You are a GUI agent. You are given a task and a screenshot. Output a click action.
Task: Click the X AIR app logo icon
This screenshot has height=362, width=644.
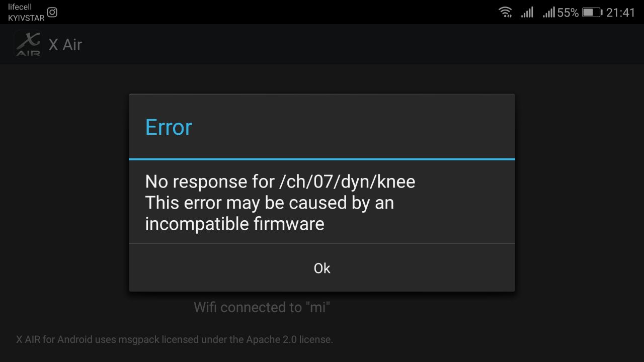tap(28, 44)
